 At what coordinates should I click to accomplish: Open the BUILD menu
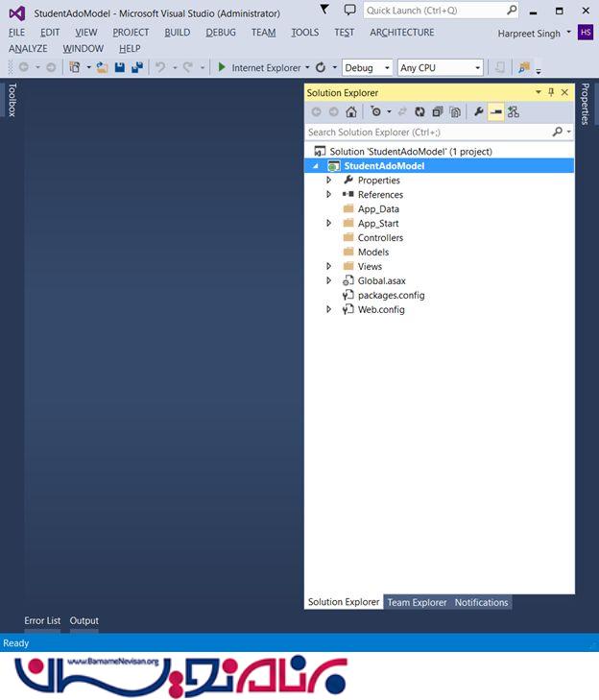(177, 33)
